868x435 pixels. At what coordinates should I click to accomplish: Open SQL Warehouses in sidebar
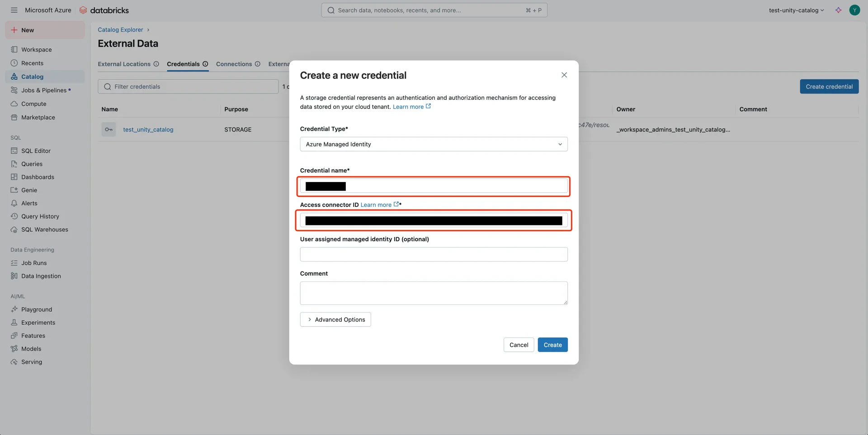[45, 229]
